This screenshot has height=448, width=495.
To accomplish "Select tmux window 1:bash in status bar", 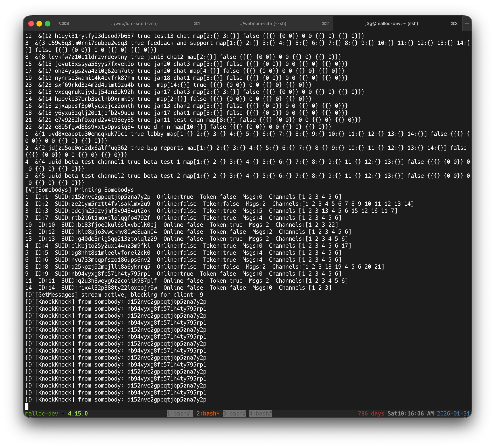I will pos(180,413).
